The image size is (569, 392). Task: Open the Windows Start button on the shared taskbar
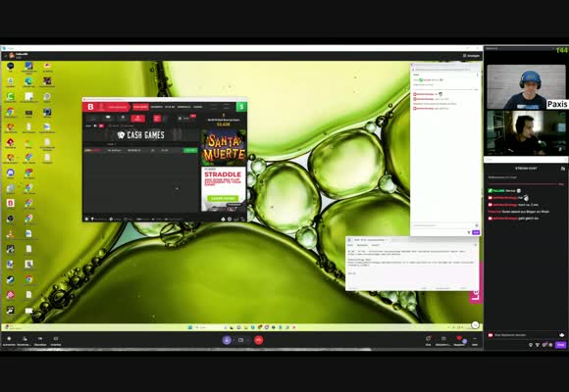point(189,327)
